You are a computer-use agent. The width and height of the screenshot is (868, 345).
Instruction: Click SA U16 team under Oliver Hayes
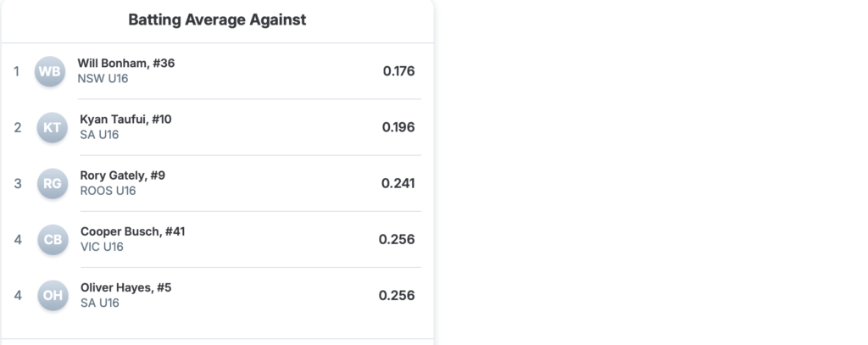click(x=99, y=303)
